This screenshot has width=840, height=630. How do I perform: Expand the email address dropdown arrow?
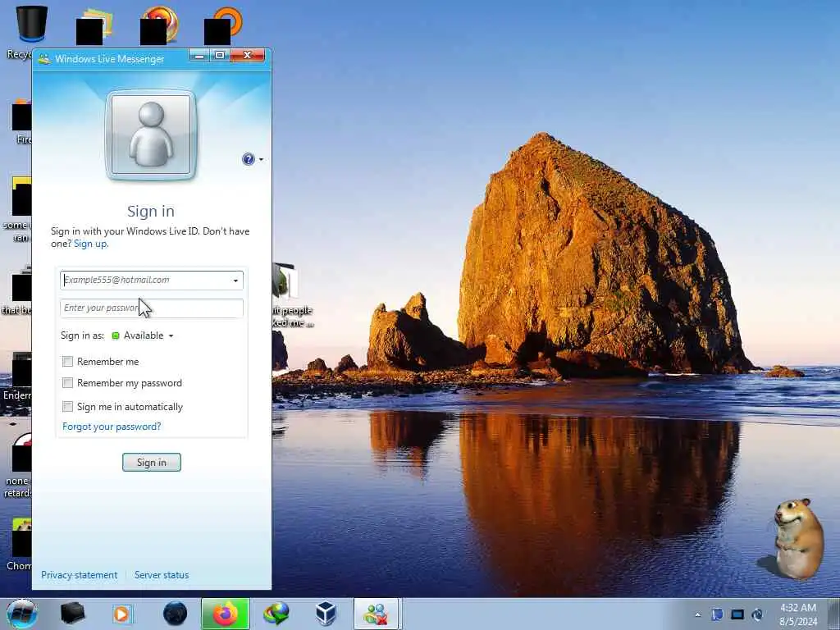point(235,281)
